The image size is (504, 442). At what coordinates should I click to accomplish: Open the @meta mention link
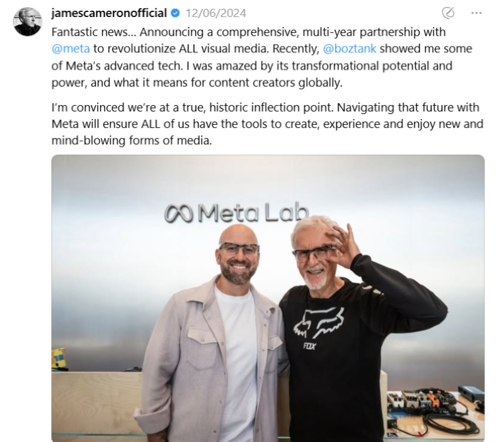point(71,48)
